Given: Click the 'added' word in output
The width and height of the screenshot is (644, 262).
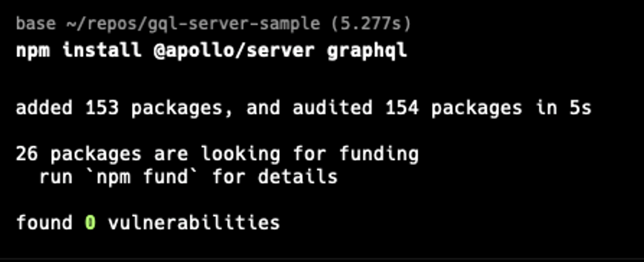Looking at the screenshot, I should tap(44, 108).
